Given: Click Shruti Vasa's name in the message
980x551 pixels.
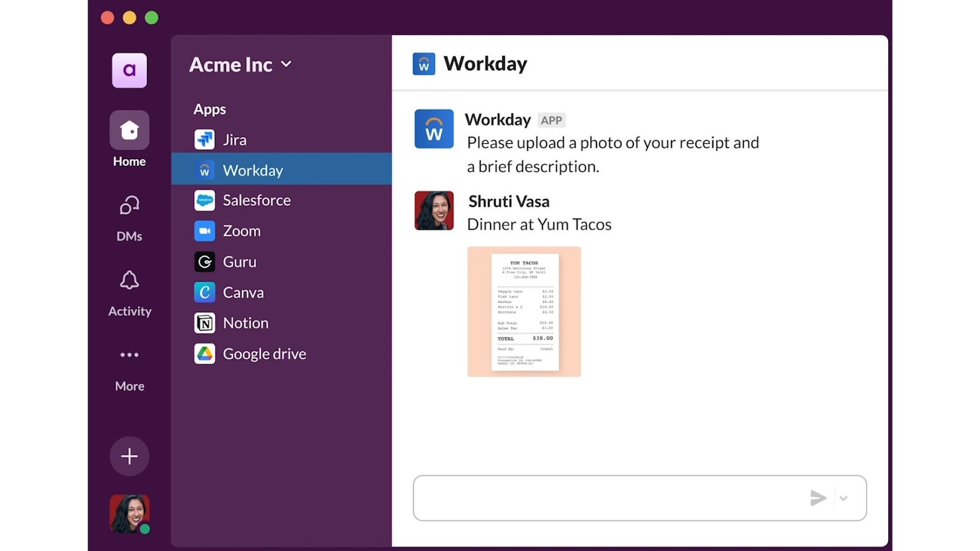Looking at the screenshot, I should click(x=508, y=201).
